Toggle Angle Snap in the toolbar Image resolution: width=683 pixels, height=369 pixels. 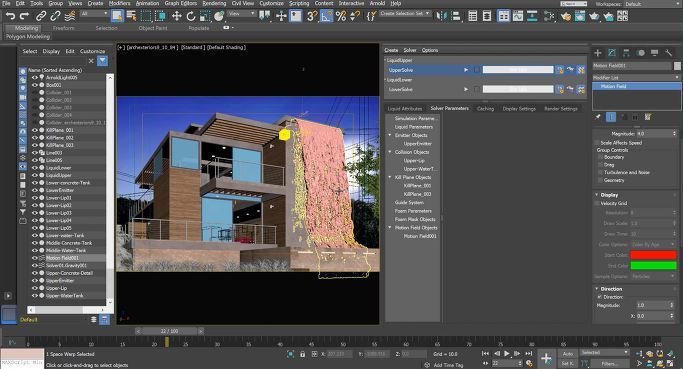[x=326, y=17]
